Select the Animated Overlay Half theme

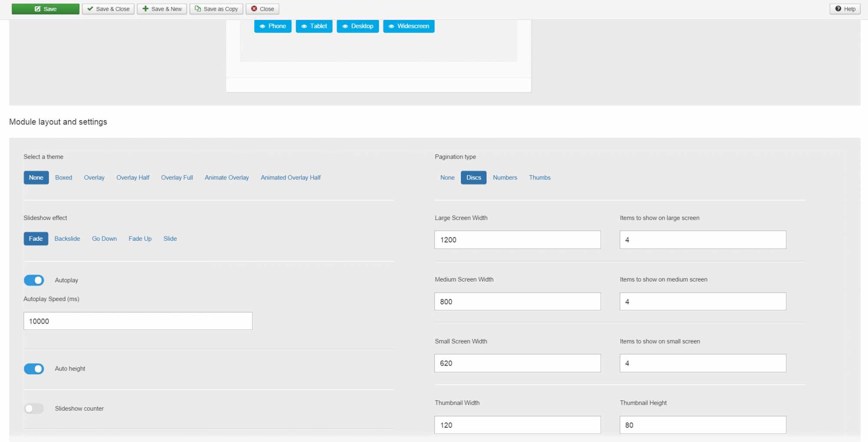(x=290, y=177)
